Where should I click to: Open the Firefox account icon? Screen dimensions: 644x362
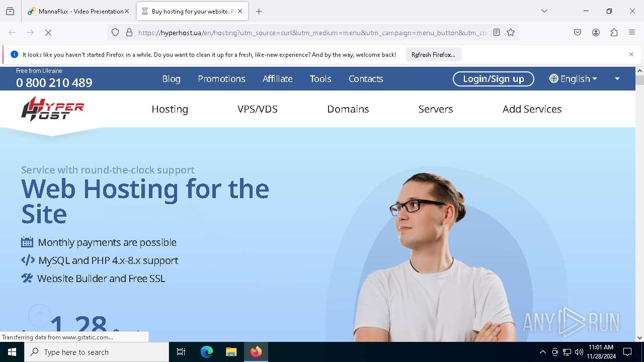tap(596, 33)
